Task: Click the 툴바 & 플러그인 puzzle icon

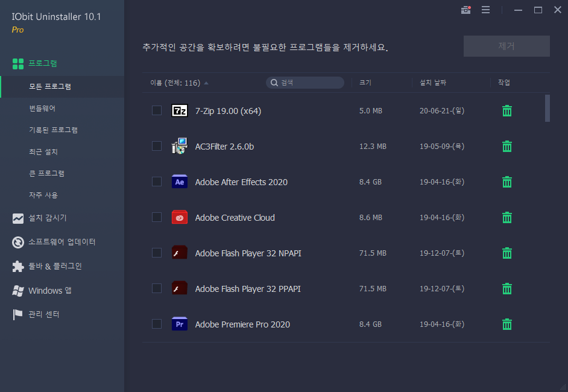Action: 17,267
